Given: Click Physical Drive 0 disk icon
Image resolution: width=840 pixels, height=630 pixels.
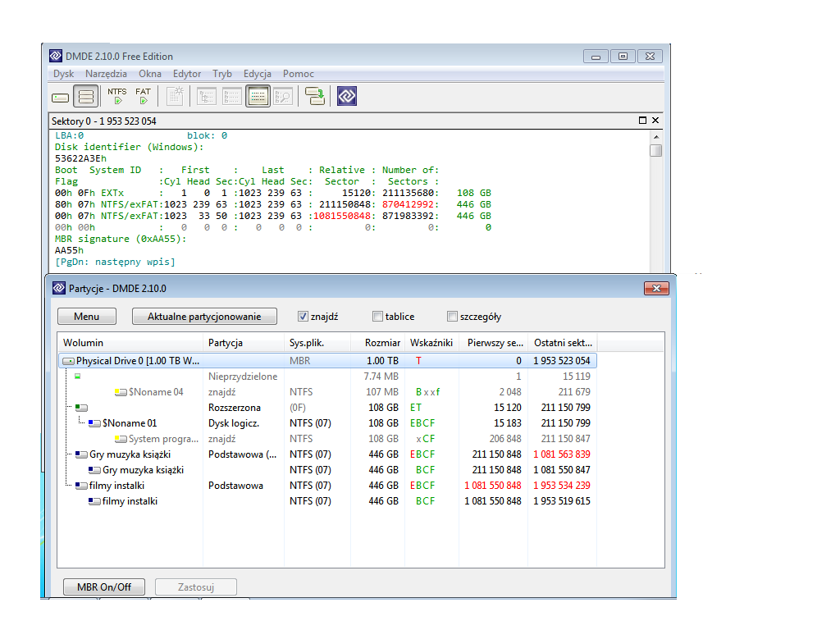Looking at the screenshot, I should (x=69, y=361).
